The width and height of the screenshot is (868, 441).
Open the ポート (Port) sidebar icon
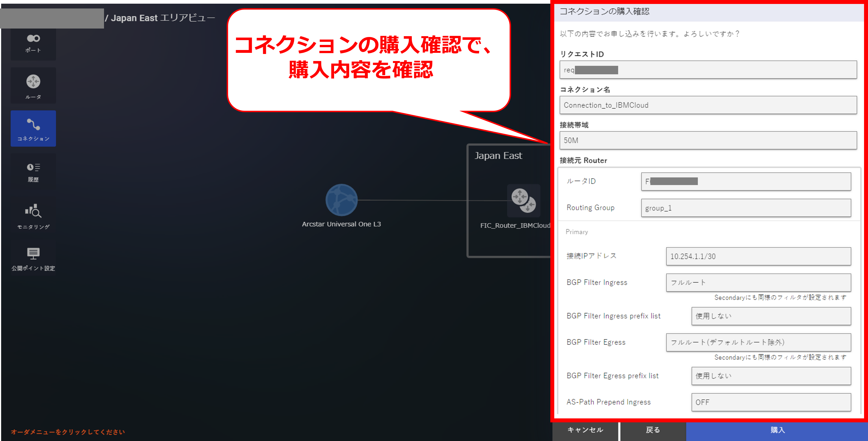pos(33,44)
